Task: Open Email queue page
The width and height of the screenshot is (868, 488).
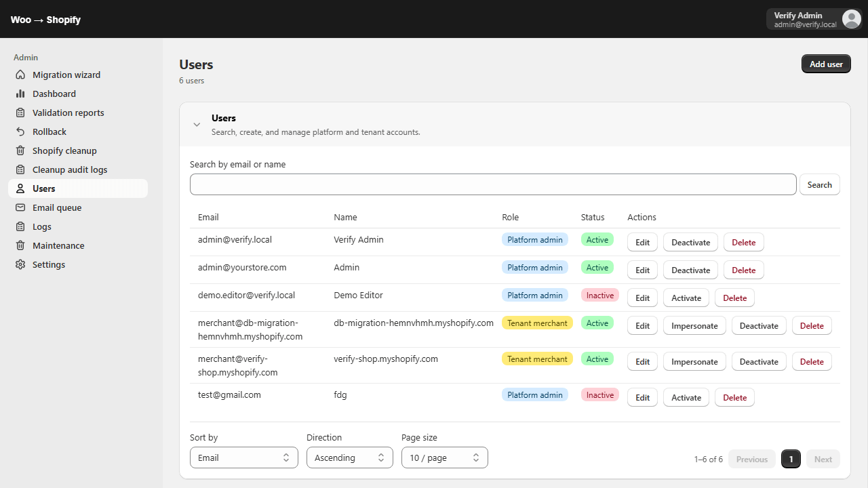Action: [78, 207]
